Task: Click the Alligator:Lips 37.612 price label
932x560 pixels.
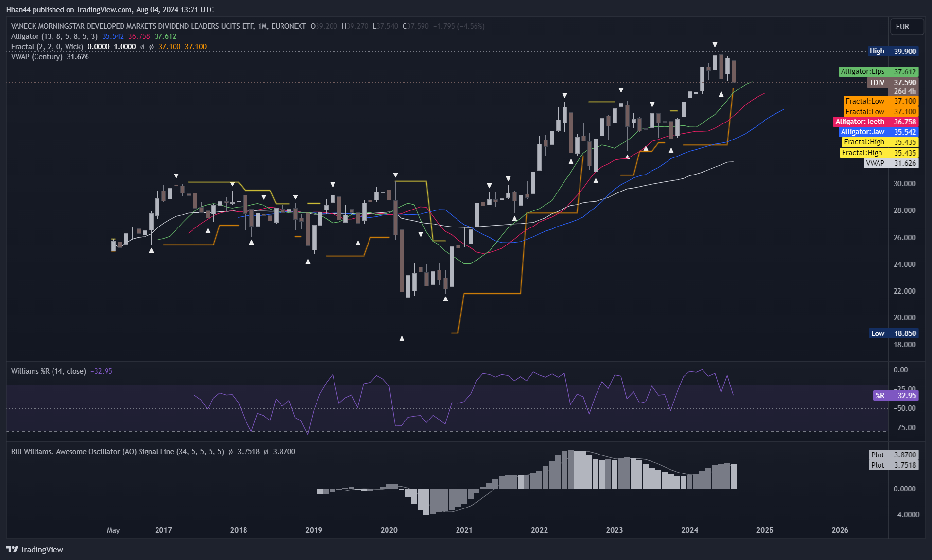Action: tap(879, 71)
